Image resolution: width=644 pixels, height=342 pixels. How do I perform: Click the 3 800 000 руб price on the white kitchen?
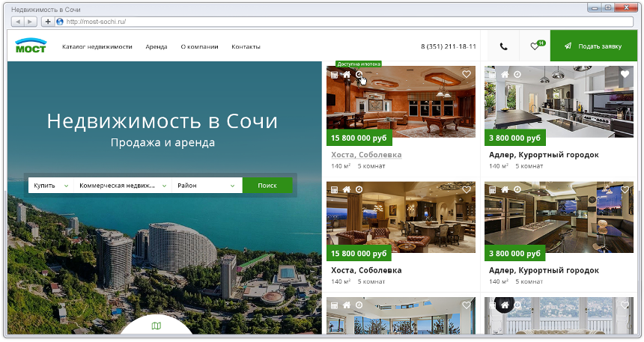pos(515,138)
